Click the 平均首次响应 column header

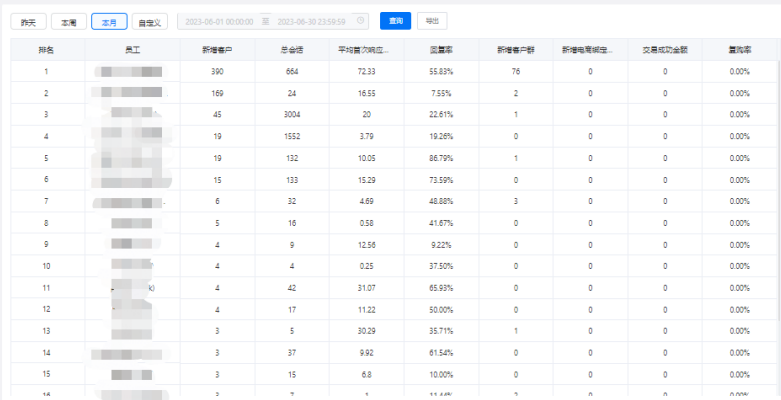click(366, 49)
